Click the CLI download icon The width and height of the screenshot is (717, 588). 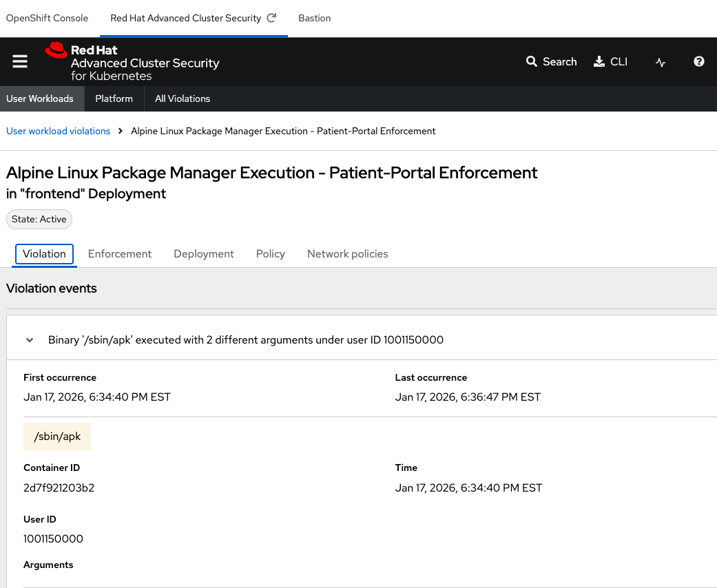[x=599, y=62]
